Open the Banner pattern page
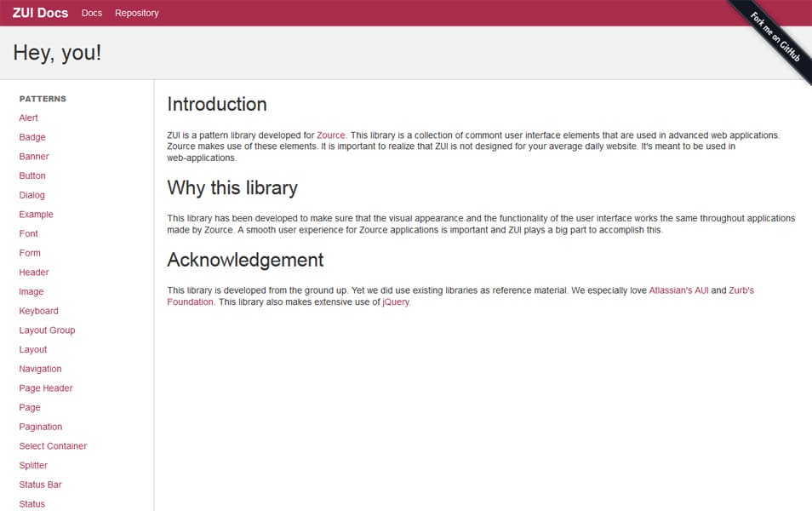This screenshot has width=812, height=511. click(33, 157)
